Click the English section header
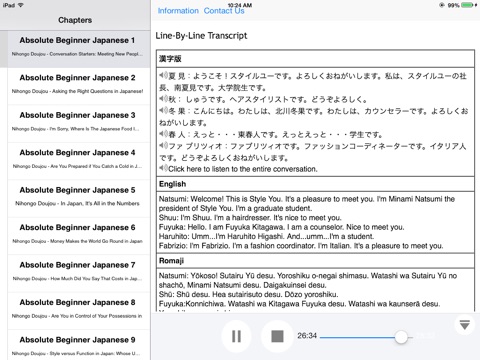This screenshot has height=360, width=480. pos(172,184)
